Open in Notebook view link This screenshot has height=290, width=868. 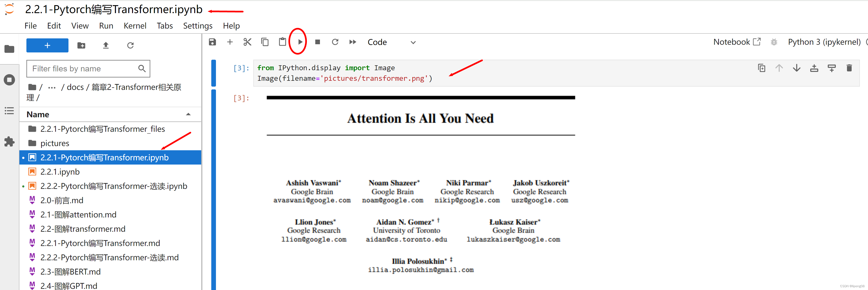coord(737,42)
